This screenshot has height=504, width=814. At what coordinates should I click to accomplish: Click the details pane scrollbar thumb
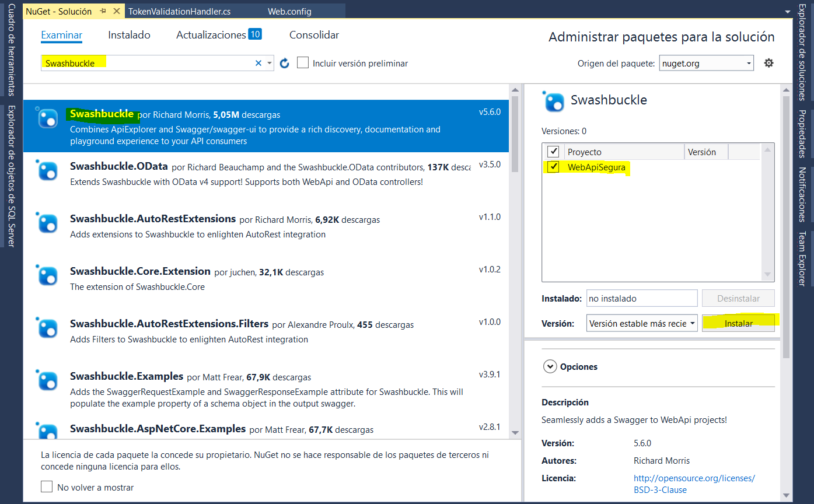click(x=786, y=226)
